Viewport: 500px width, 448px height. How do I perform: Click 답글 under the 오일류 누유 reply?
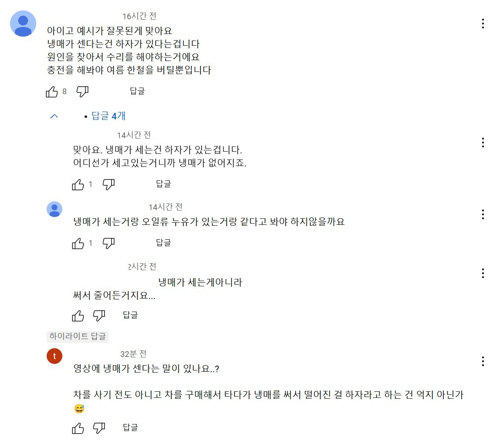pyautogui.click(x=163, y=242)
